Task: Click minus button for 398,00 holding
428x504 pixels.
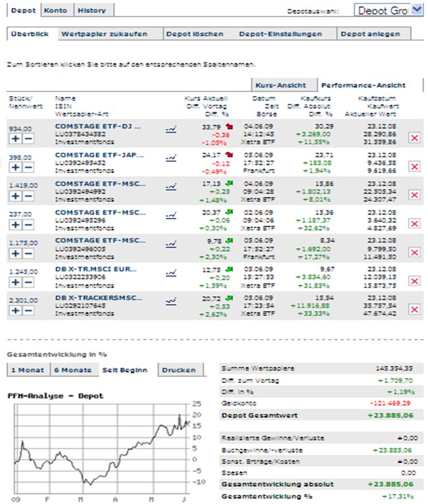Action: tap(28, 168)
